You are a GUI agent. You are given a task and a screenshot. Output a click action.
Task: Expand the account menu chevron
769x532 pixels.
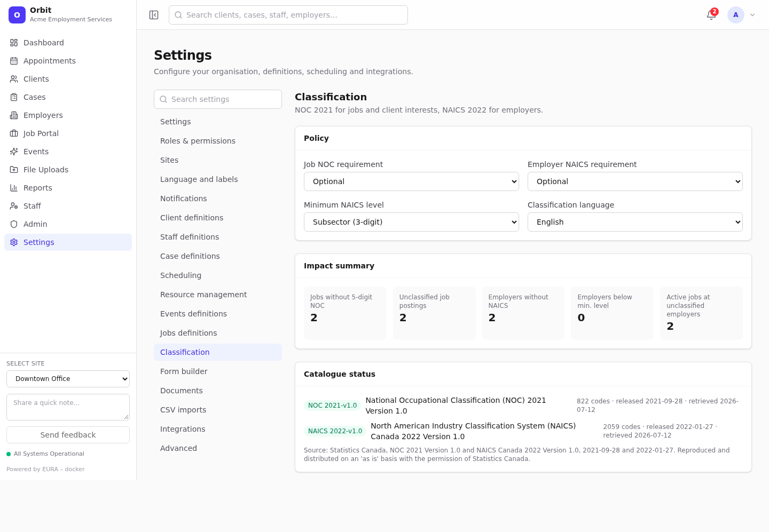[752, 15]
